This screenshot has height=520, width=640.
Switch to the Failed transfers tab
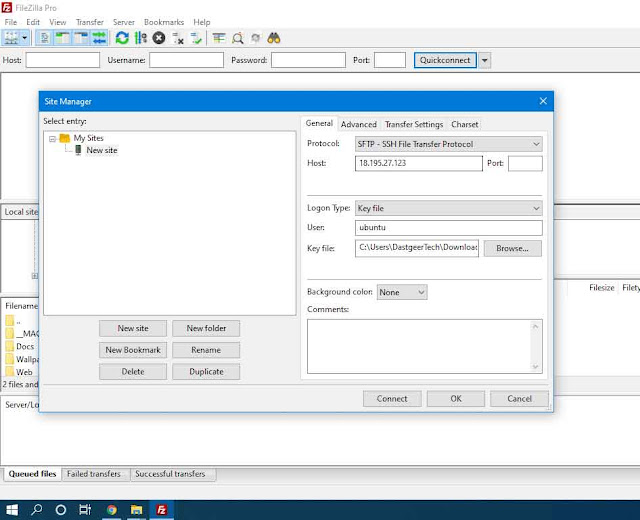pos(93,474)
